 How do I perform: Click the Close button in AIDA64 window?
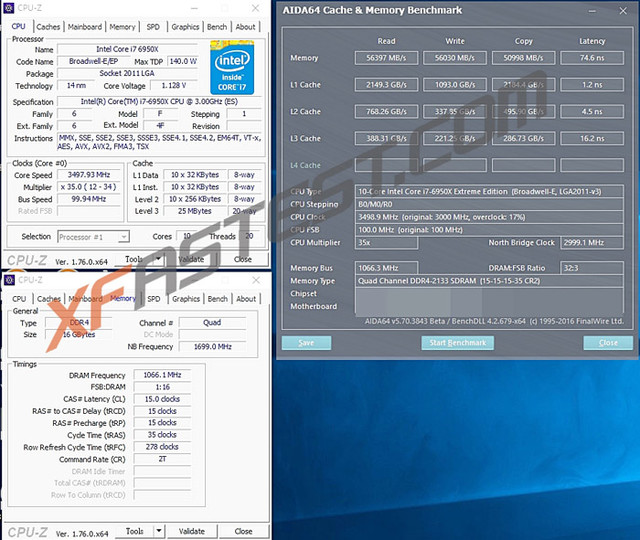pyautogui.click(x=608, y=343)
